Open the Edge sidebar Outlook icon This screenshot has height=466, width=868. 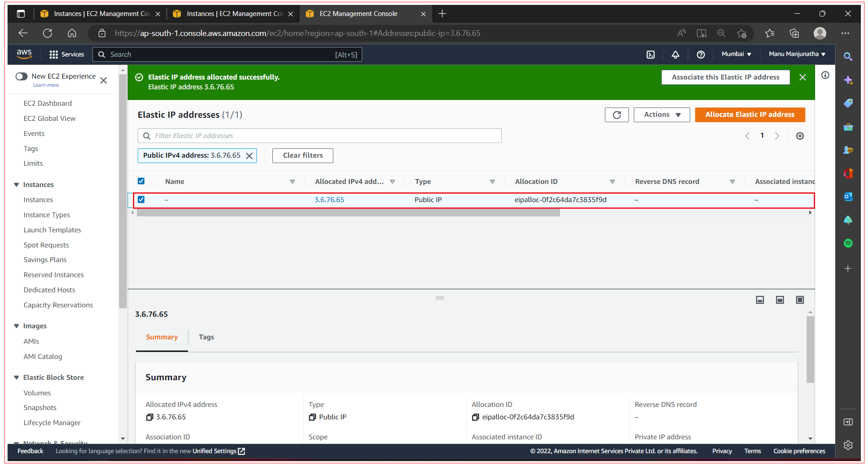[x=848, y=196]
